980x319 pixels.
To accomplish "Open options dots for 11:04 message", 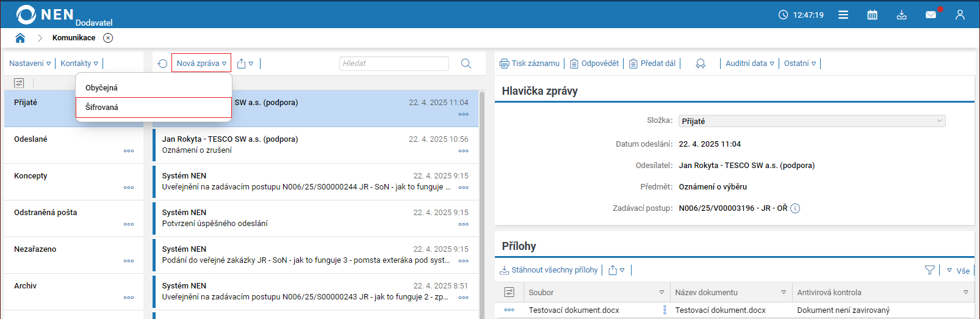I will [x=464, y=114].
